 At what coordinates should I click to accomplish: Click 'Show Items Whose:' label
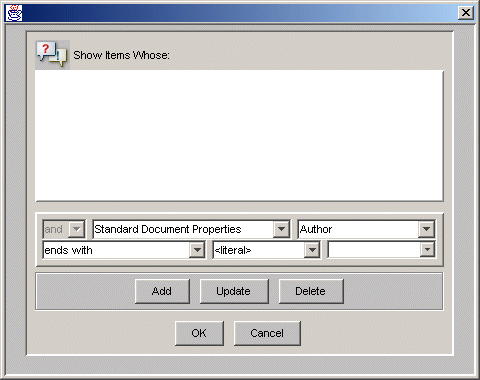point(121,55)
